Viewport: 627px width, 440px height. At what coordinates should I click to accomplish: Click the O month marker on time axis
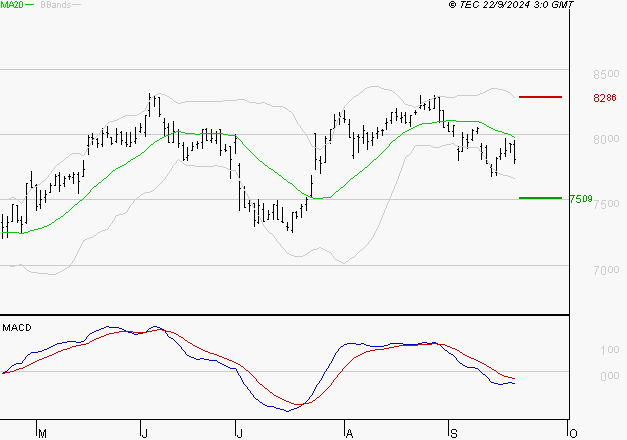[x=573, y=434]
